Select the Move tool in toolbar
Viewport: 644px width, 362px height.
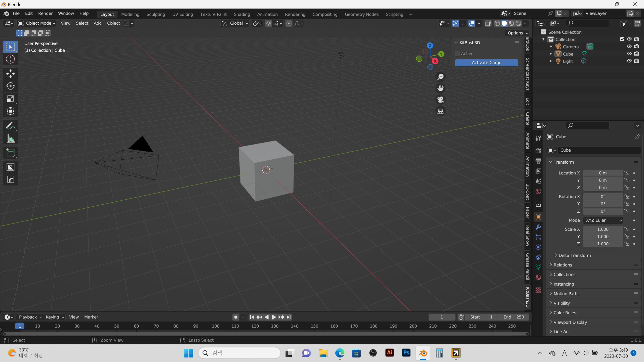pos(10,73)
